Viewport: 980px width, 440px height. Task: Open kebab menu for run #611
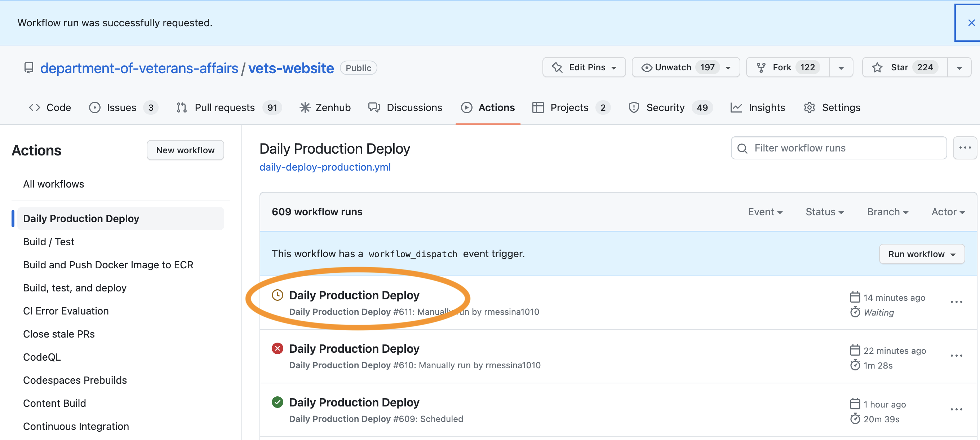[x=956, y=302]
